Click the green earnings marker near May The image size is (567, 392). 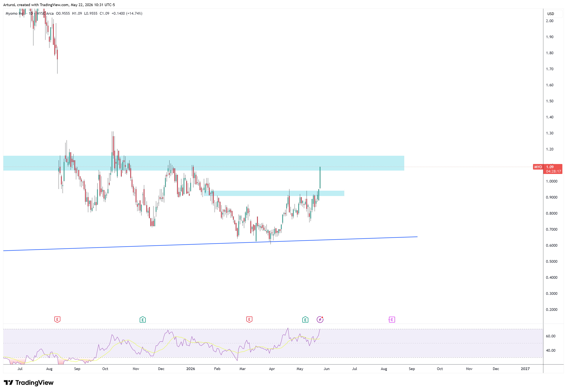click(305, 319)
